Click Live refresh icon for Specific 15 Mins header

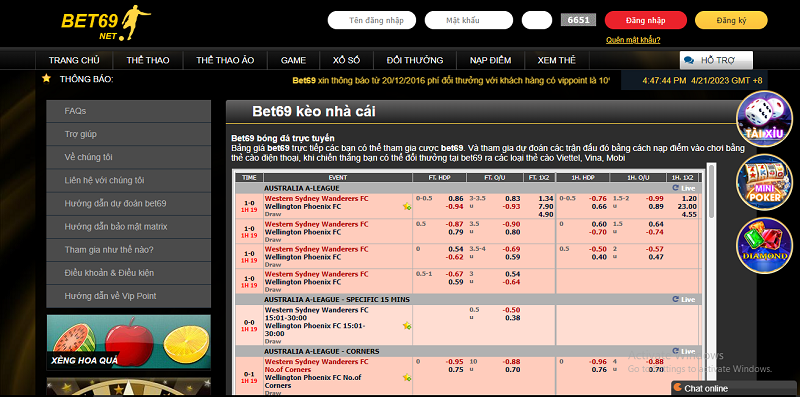pyautogui.click(x=676, y=299)
